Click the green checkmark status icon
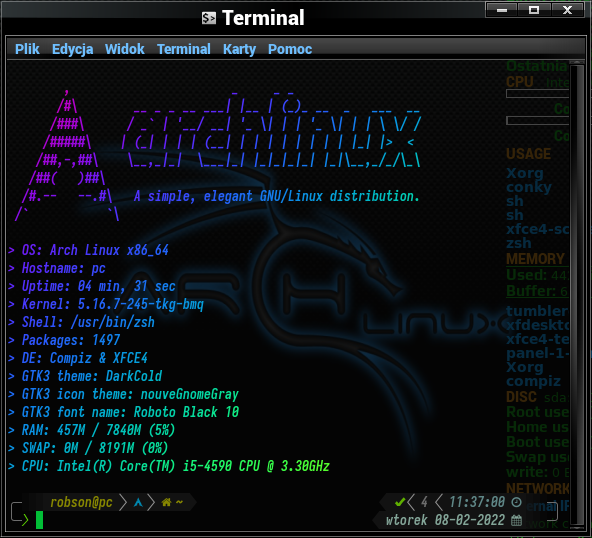 pyautogui.click(x=400, y=502)
